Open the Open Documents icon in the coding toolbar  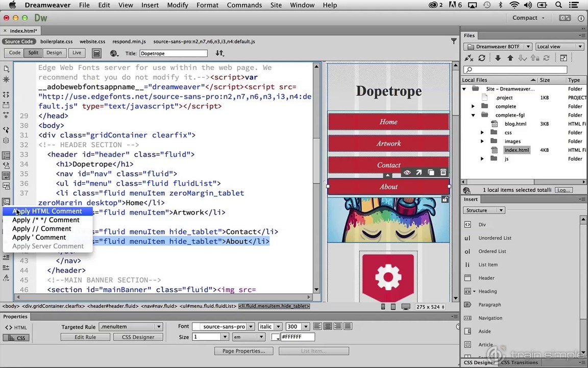(6, 68)
